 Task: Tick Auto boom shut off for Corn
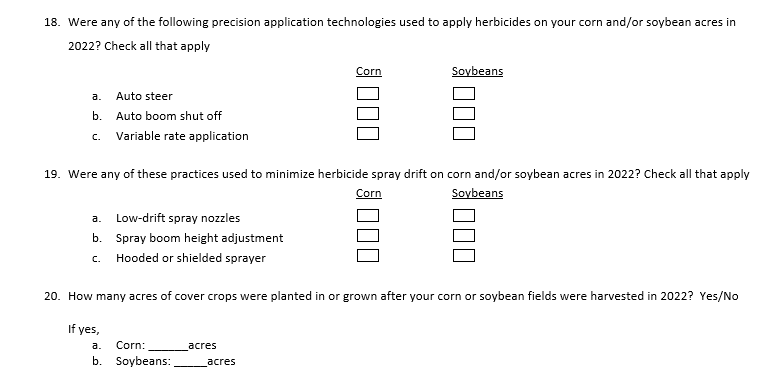[368, 113]
